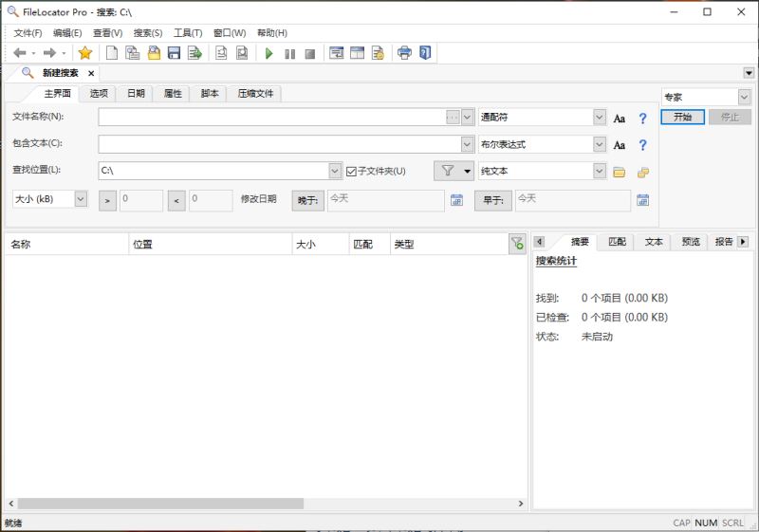The width and height of the screenshot is (759, 532).
Task: Toggle the 早于 date filter button
Action: pyautogui.click(x=493, y=200)
